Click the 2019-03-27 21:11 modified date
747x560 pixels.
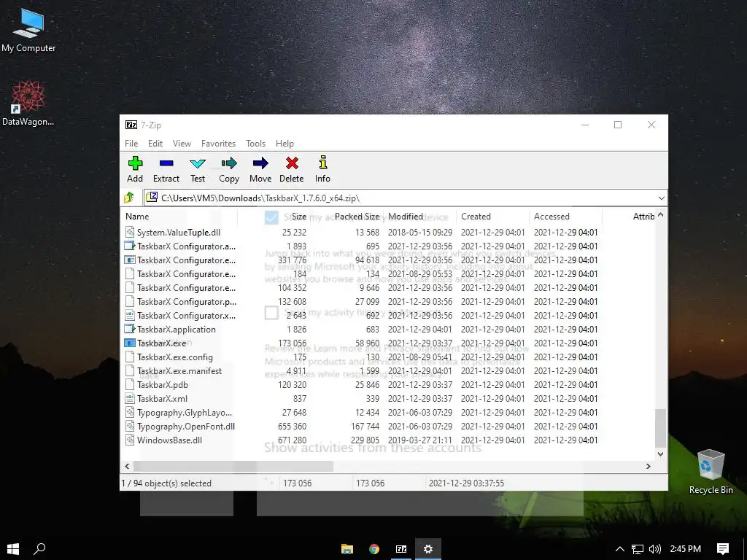(x=419, y=440)
